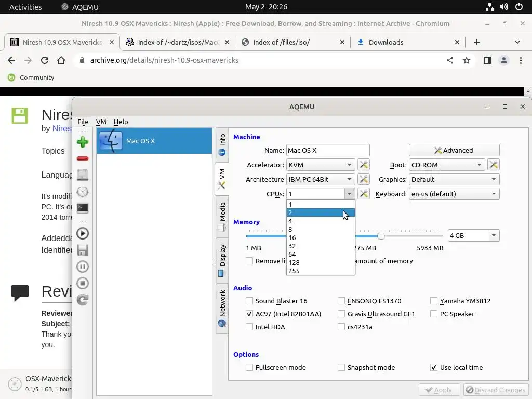
Task: Enable PC Speaker audio
Action: (x=434, y=314)
